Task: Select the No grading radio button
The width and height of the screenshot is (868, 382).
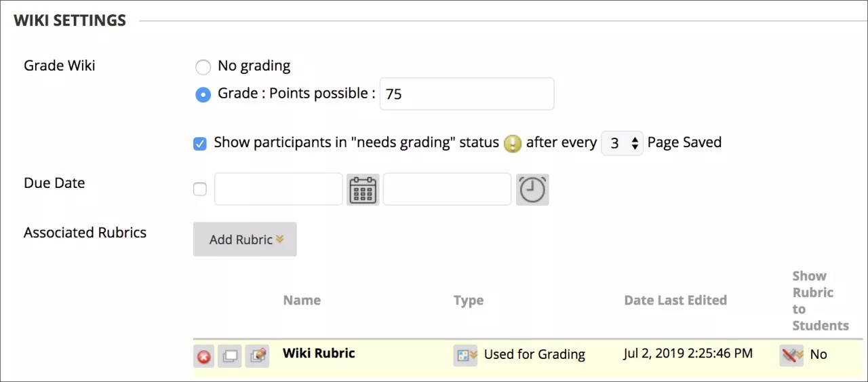Action: click(203, 66)
